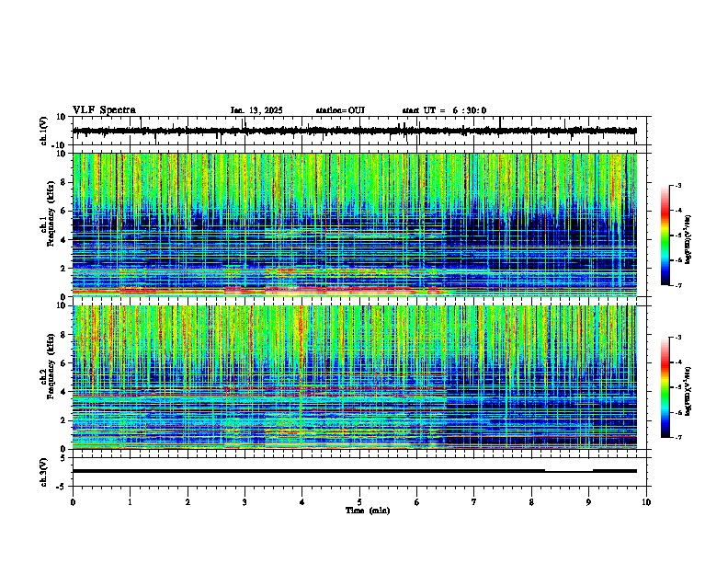This screenshot has width=728, height=563.
Task: Pick the ch.1 spectrogram color scale bar
Action: click(665, 236)
